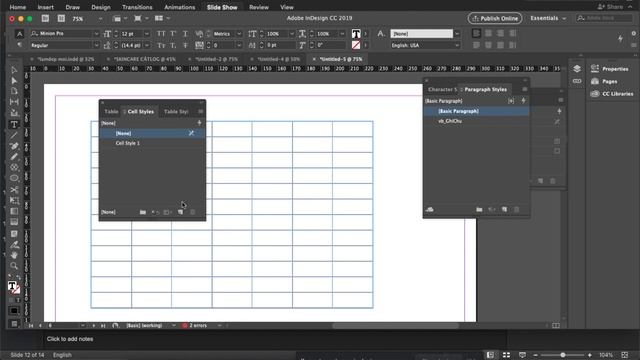The width and height of the screenshot is (640, 360).
Task: Select the Rectangle Frame tool
Action: pyautogui.click(x=14, y=167)
